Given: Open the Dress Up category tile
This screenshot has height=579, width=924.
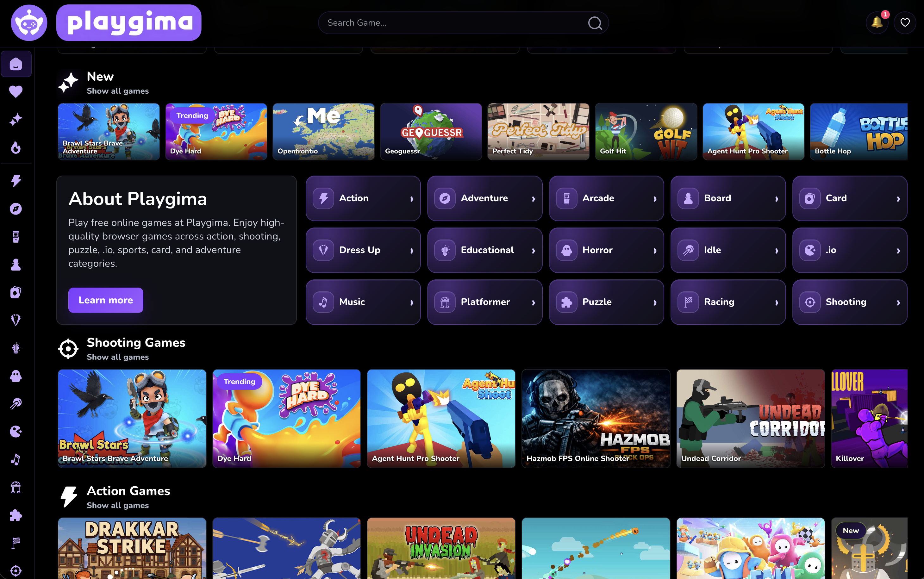Looking at the screenshot, I should (x=363, y=250).
